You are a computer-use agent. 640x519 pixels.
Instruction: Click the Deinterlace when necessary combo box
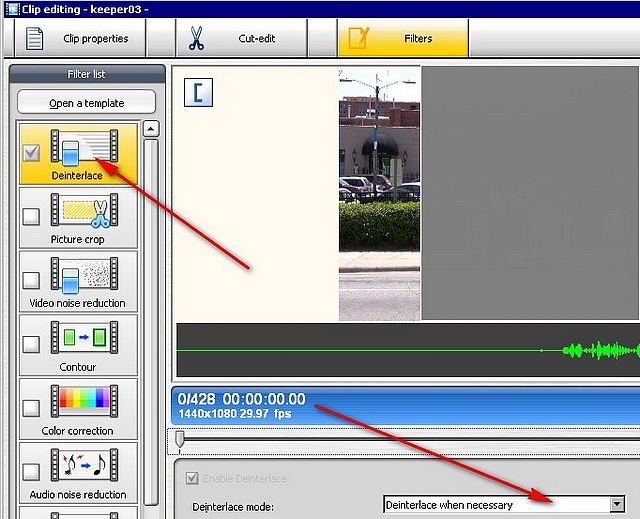click(x=504, y=504)
